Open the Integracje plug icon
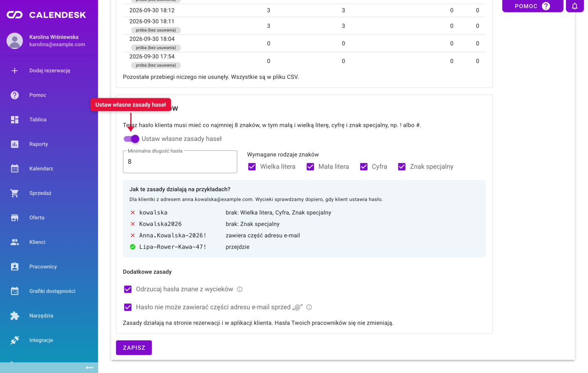Screen dimensions: 588x373 [x=15, y=340]
